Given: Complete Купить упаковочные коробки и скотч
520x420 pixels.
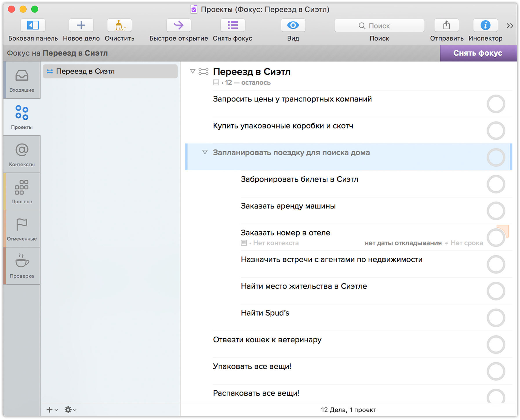Looking at the screenshot, I should pos(496,131).
